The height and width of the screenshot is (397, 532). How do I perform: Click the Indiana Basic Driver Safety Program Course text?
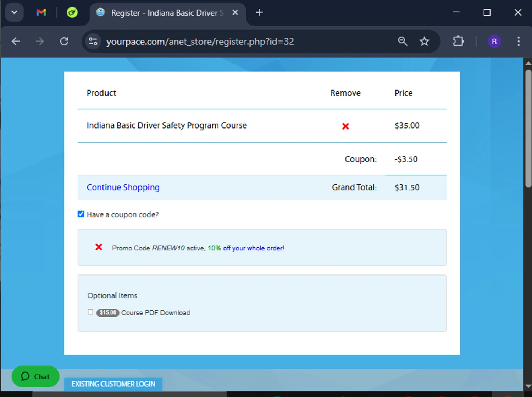tap(167, 125)
